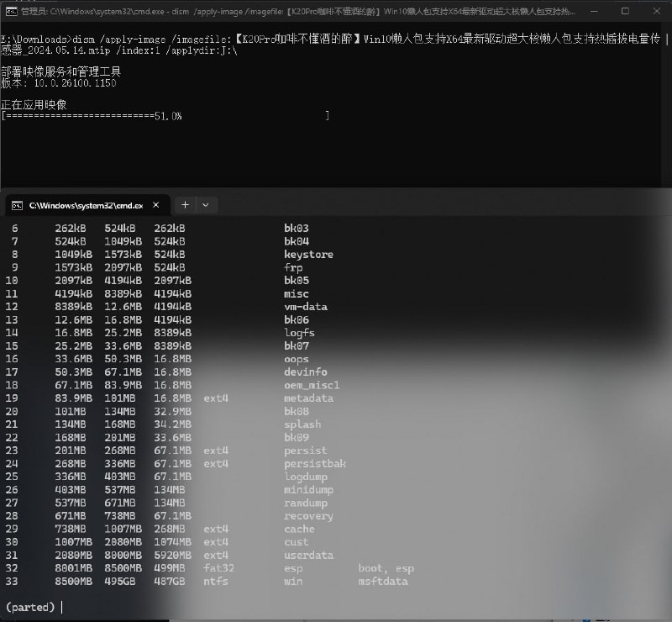Select the '部署映像服务和管理工具' heading line

pos(61,71)
